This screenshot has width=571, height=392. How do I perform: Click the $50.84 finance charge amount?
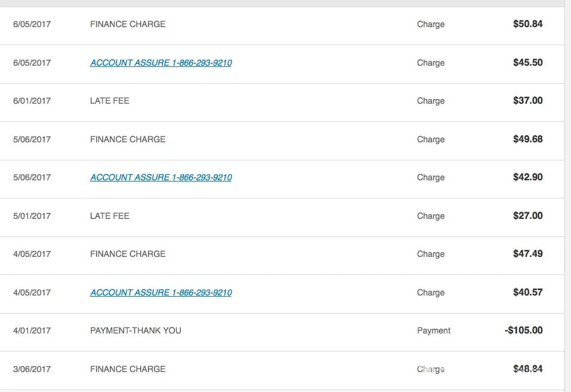point(528,24)
